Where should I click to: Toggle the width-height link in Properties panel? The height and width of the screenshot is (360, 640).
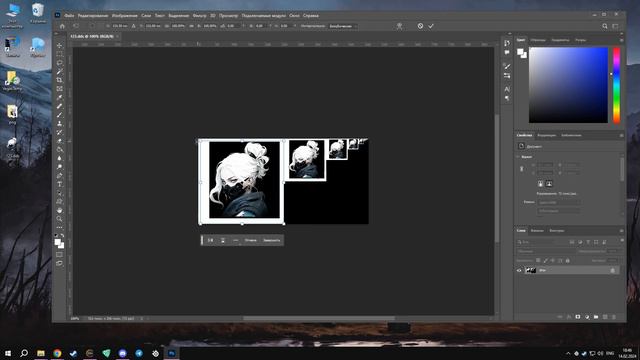click(522, 169)
